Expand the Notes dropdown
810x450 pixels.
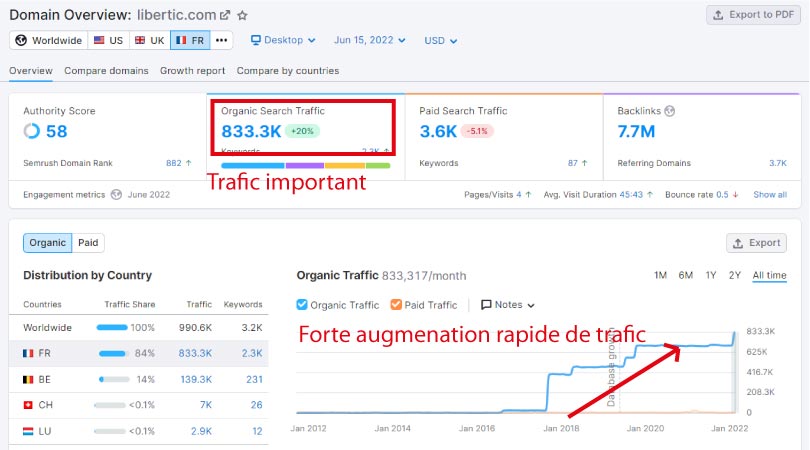pyautogui.click(x=508, y=305)
